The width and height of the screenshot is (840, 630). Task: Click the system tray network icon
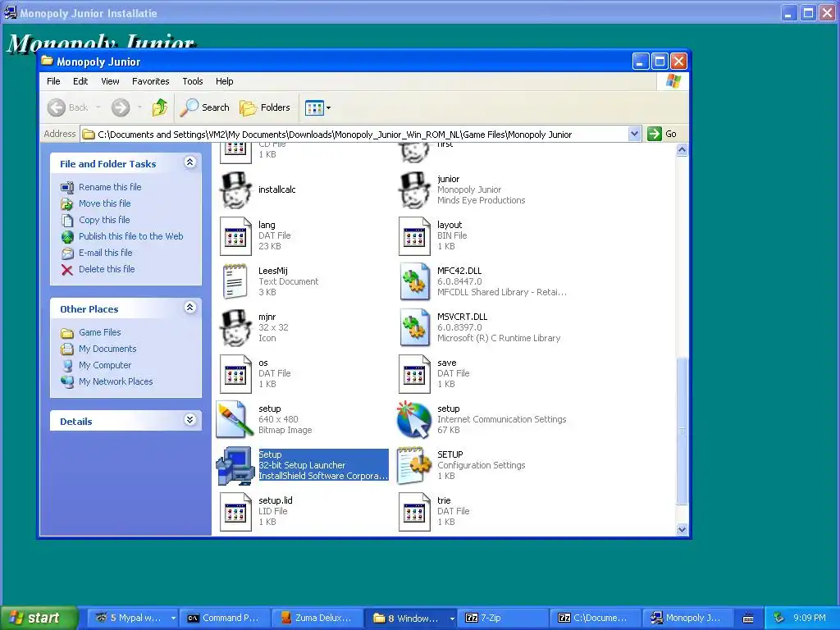[x=779, y=619]
